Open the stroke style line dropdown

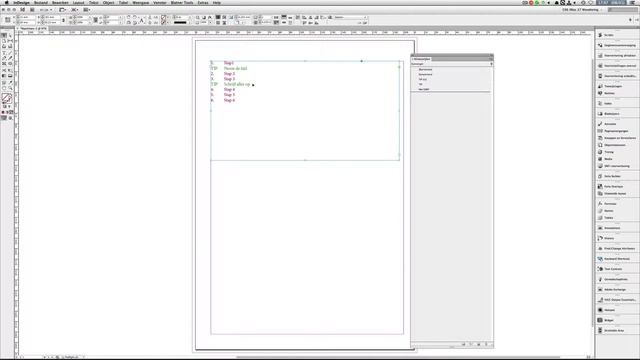182,22
